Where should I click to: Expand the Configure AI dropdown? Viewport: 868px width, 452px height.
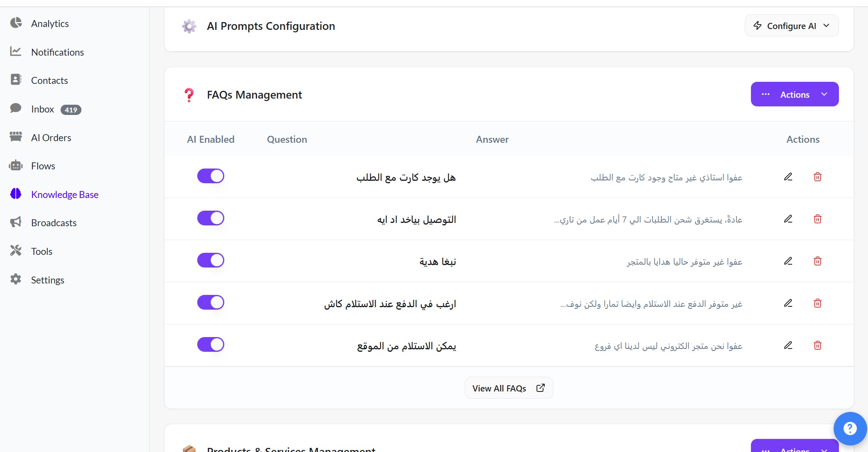pos(791,26)
